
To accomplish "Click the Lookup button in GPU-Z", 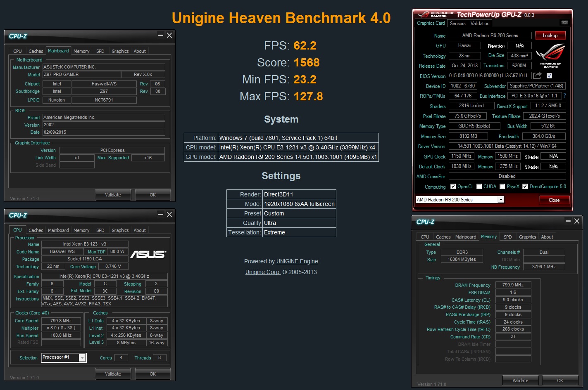I will [550, 35].
